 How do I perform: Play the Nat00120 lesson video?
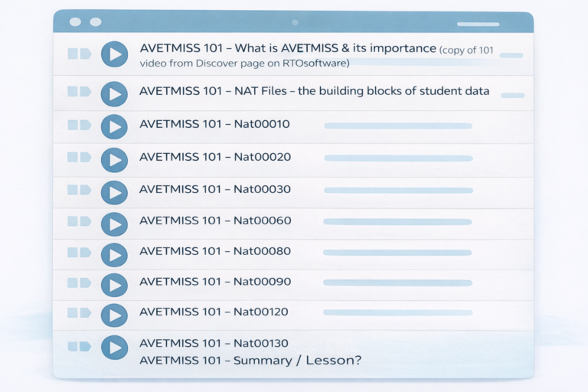[x=114, y=315]
